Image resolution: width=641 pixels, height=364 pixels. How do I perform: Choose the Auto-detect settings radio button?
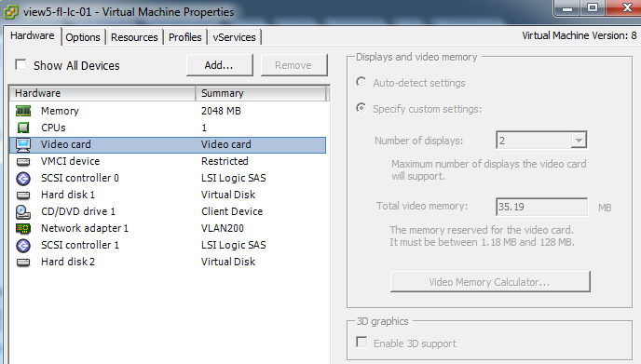pyautogui.click(x=361, y=82)
